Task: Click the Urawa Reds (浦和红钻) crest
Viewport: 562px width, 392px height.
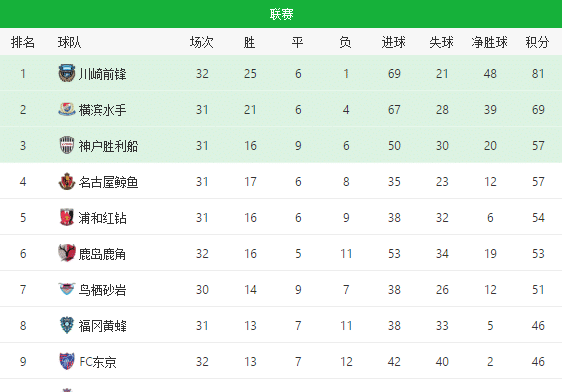Action: click(67, 217)
